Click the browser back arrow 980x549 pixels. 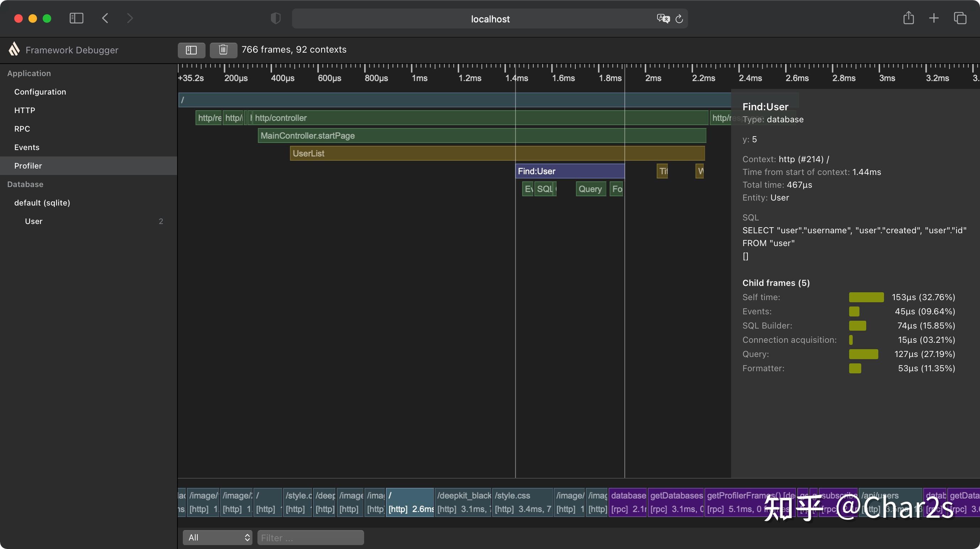coord(105,18)
